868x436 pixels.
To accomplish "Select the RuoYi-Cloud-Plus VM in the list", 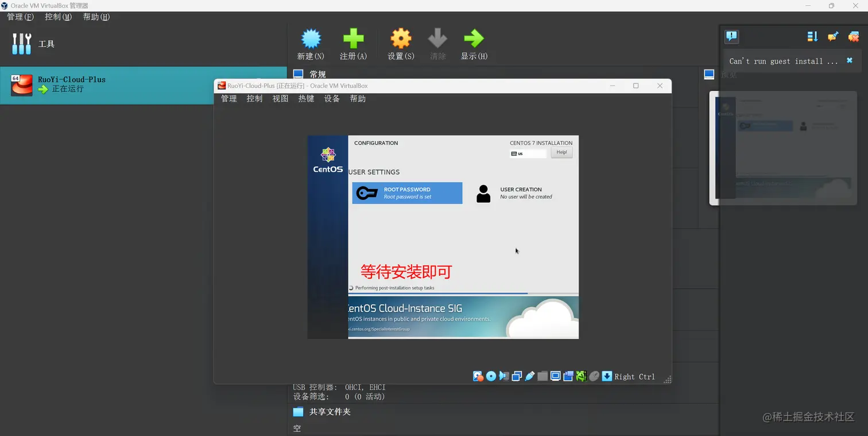I will (x=144, y=85).
